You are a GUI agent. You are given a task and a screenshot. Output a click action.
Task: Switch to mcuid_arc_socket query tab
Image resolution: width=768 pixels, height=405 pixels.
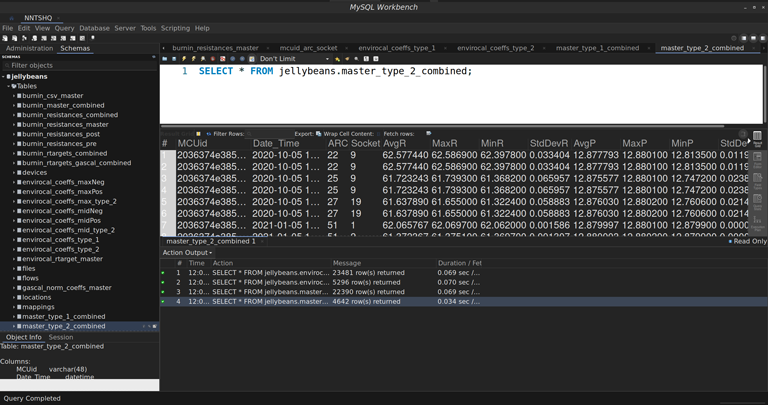click(308, 48)
